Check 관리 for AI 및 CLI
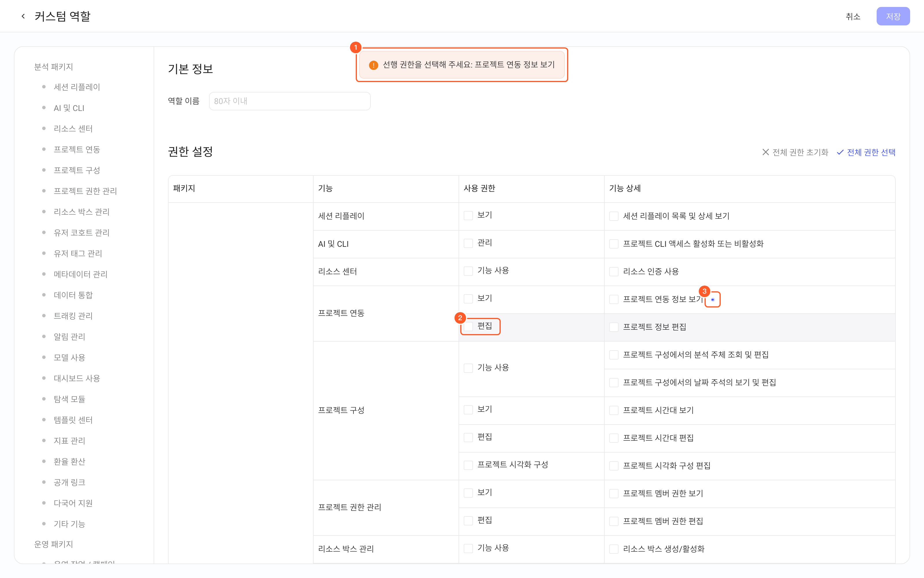The width and height of the screenshot is (924, 578). 468,243
